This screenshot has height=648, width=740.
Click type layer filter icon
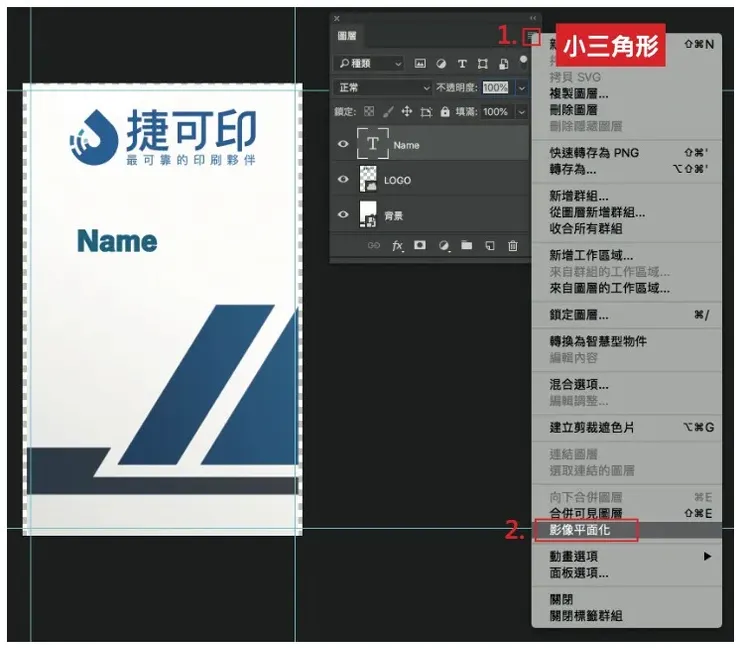[462, 63]
